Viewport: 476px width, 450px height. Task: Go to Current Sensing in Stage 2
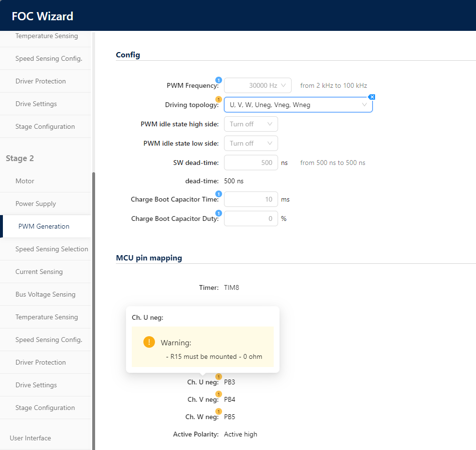[x=39, y=272]
